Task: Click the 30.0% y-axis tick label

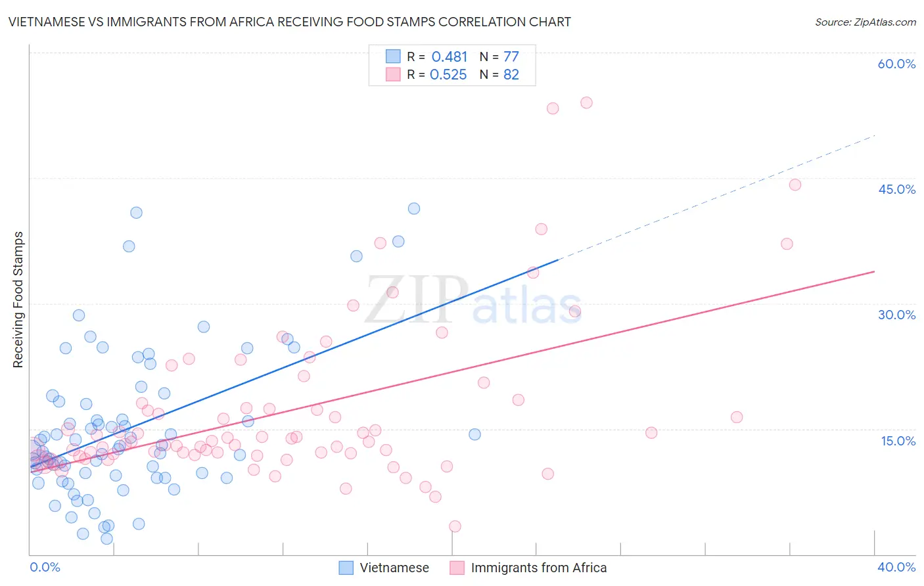Action: pos(896,315)
